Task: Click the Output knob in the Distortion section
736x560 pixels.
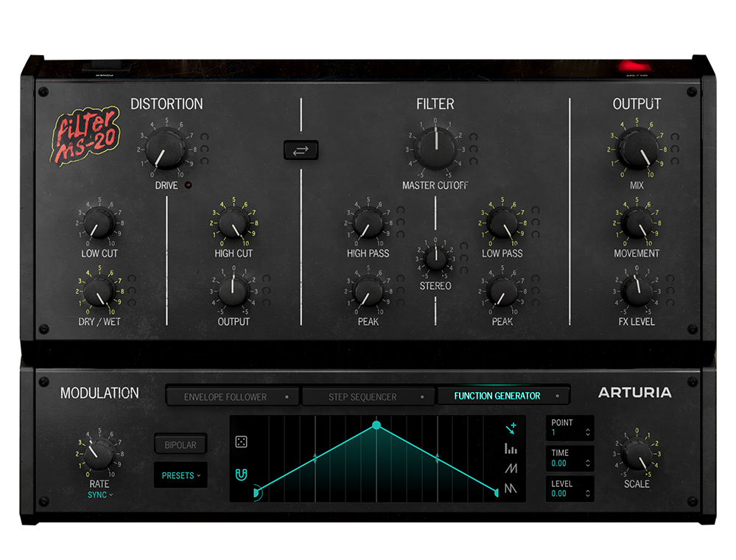Action: tap(234, 292)
